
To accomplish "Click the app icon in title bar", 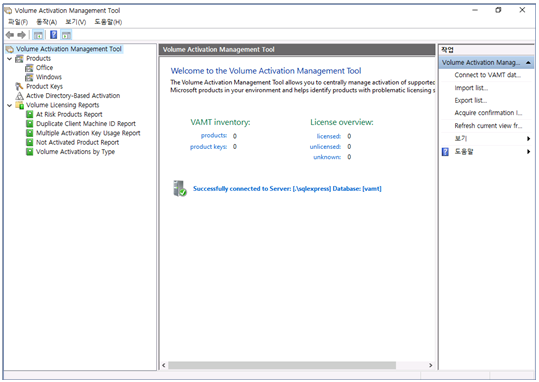I will (8, 10).
